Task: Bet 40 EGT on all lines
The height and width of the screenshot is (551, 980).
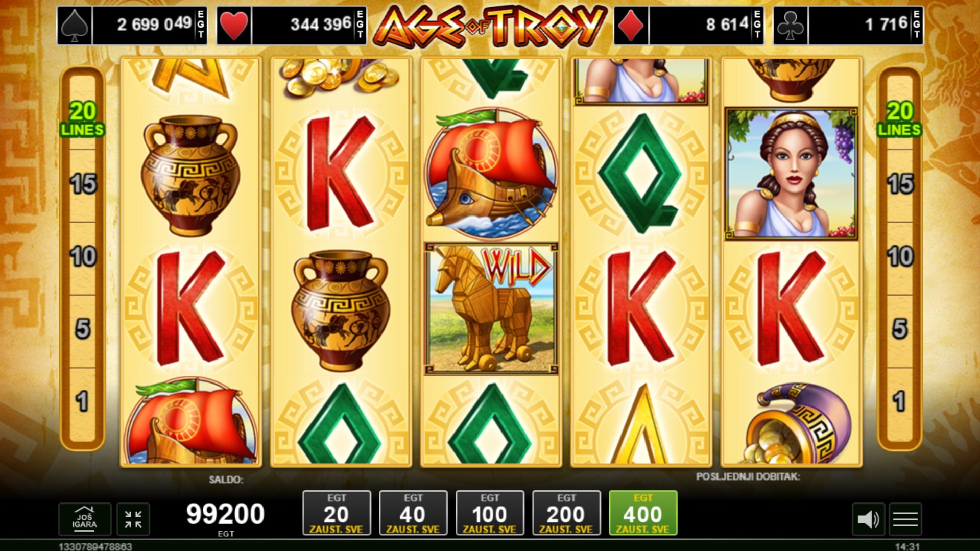Action: click(413, 513)
